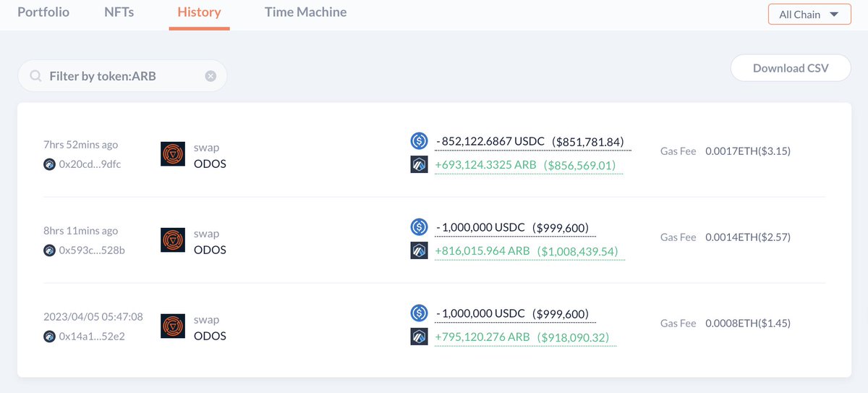Click ARB icon beside 693,124.3325 ARB
This screenshot has height=393, width=868.
click(420, 165)
